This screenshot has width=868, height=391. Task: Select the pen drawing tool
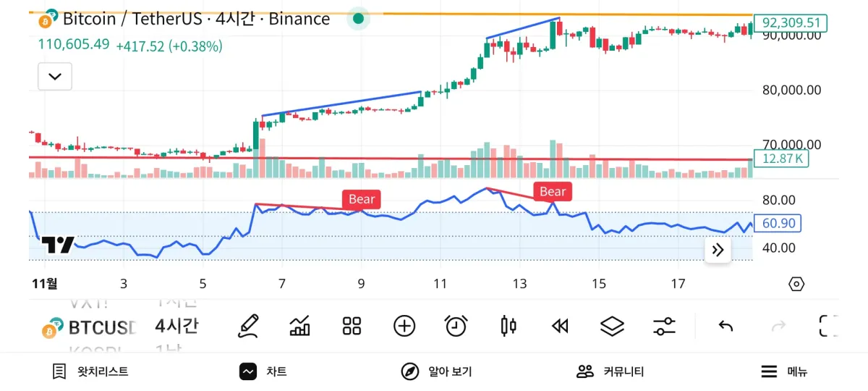tap(248, 326)
